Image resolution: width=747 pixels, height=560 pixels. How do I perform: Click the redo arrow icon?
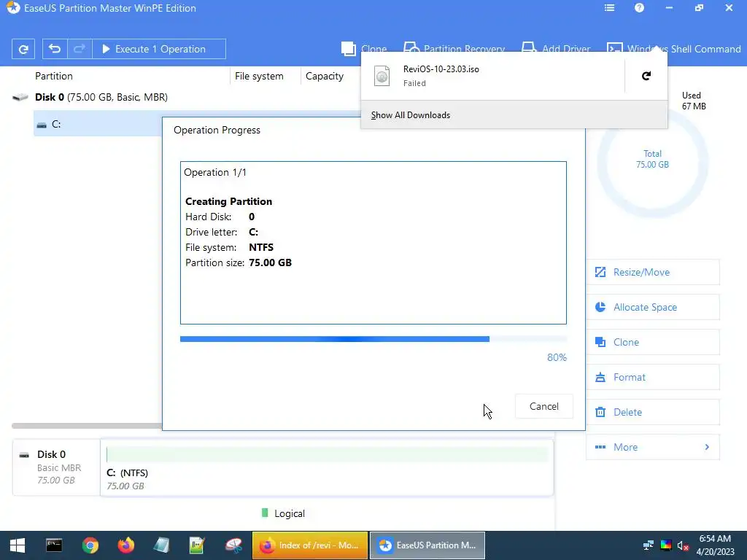click(x=80, y=49)
